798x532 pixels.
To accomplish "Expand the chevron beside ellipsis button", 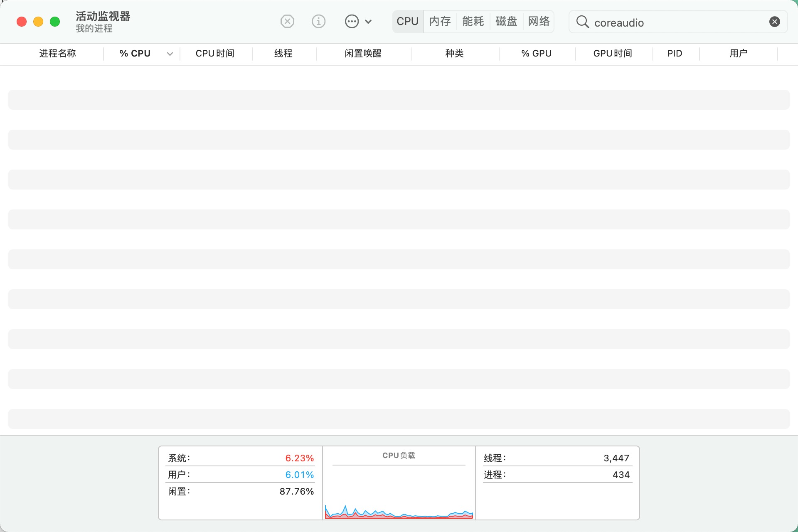I will point(368,22).
